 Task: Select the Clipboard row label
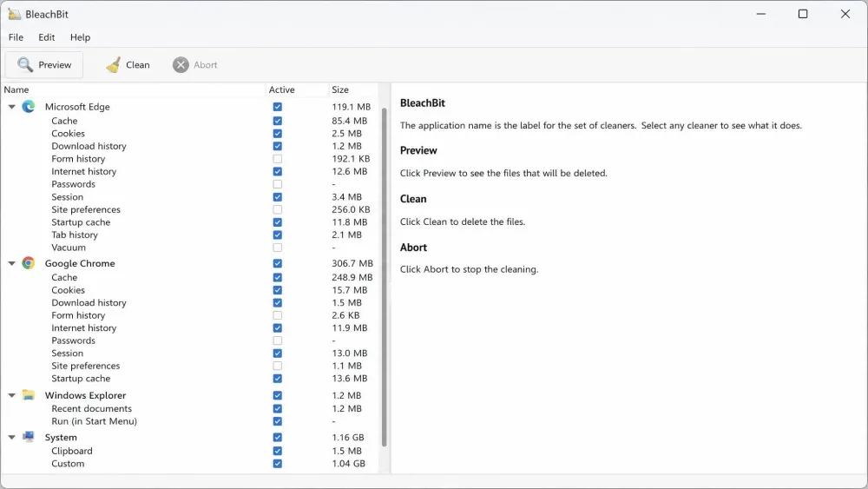click(72, 451)
